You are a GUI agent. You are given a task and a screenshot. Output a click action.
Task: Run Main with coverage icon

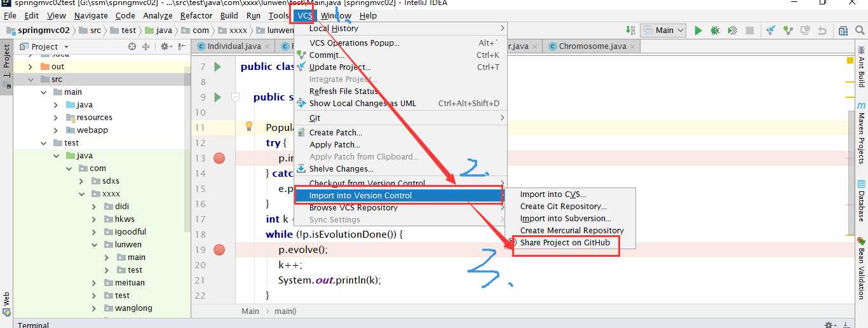pos(732,30)
